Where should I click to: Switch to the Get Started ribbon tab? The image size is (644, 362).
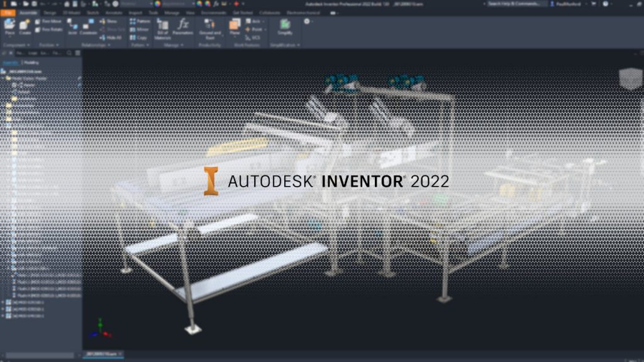click(243, 13)
